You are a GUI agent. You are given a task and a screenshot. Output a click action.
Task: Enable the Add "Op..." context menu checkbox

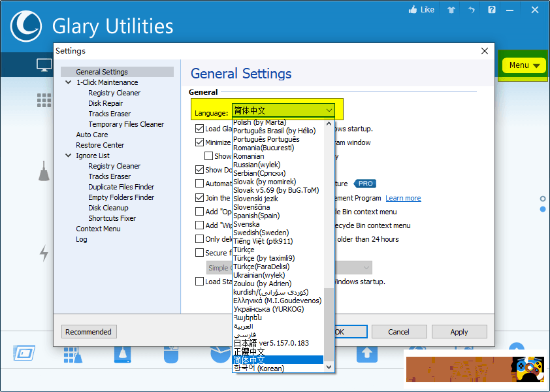[x=200, y=212]
